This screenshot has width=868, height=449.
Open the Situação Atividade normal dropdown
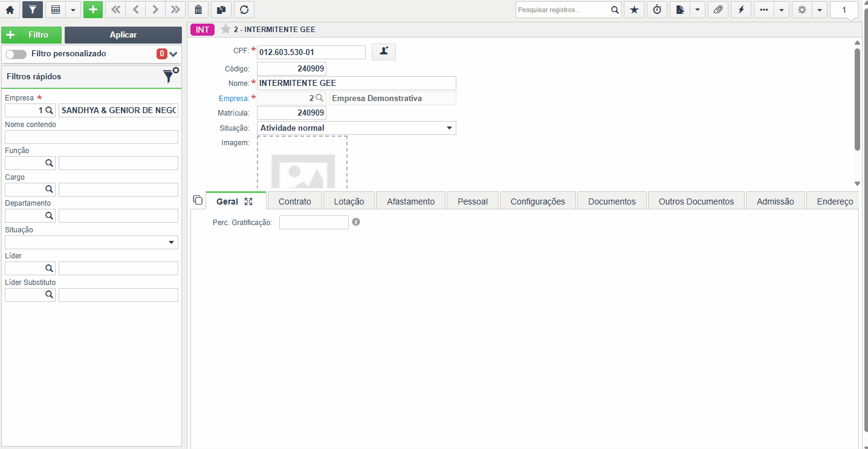tap(357, 128)
